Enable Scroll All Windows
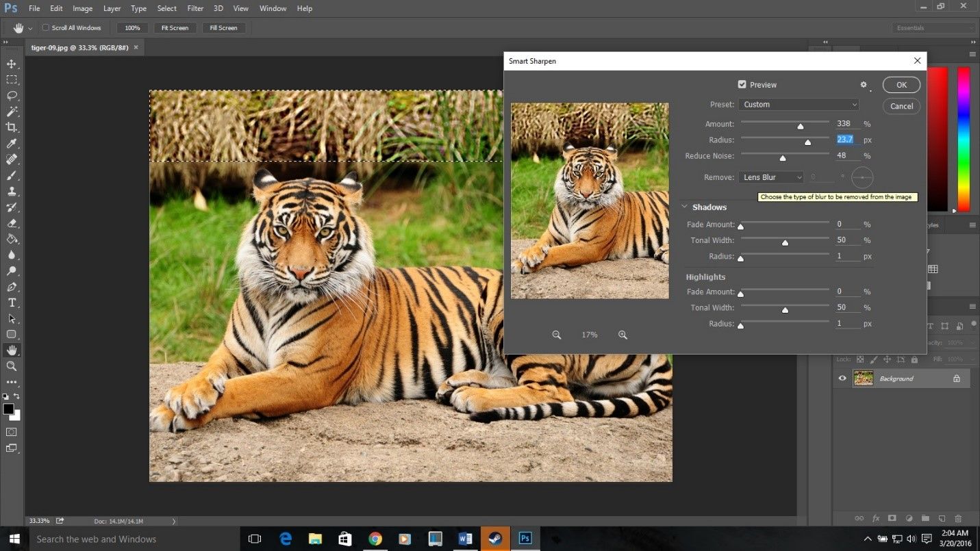Screen dimensions: 980x551 tap(46, 27)
